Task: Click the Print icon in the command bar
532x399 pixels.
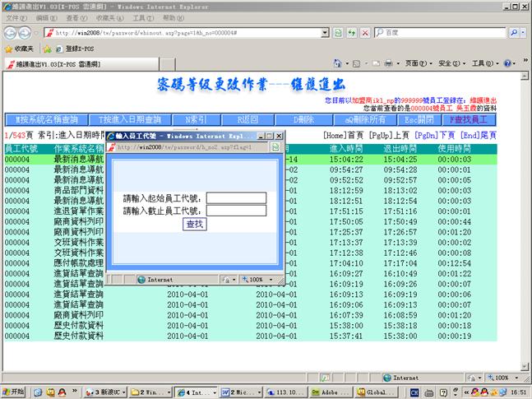Action: pyautogui.click(x=388, y=63)
